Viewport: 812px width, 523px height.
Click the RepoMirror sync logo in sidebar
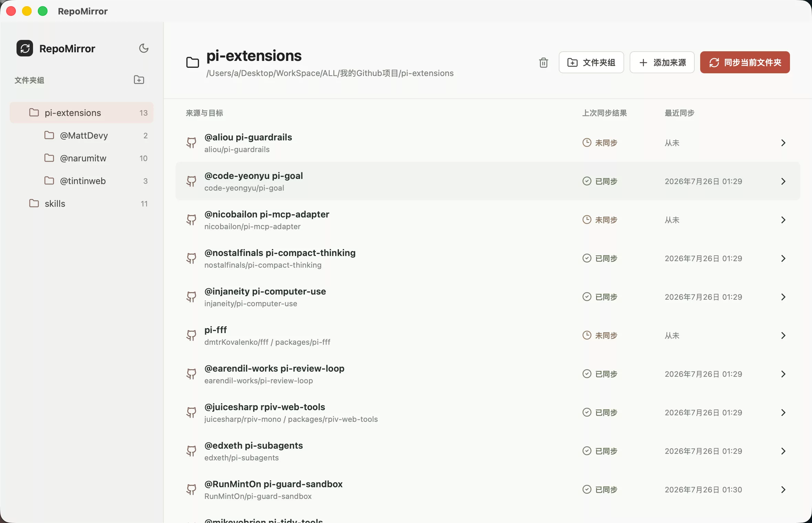25,48
